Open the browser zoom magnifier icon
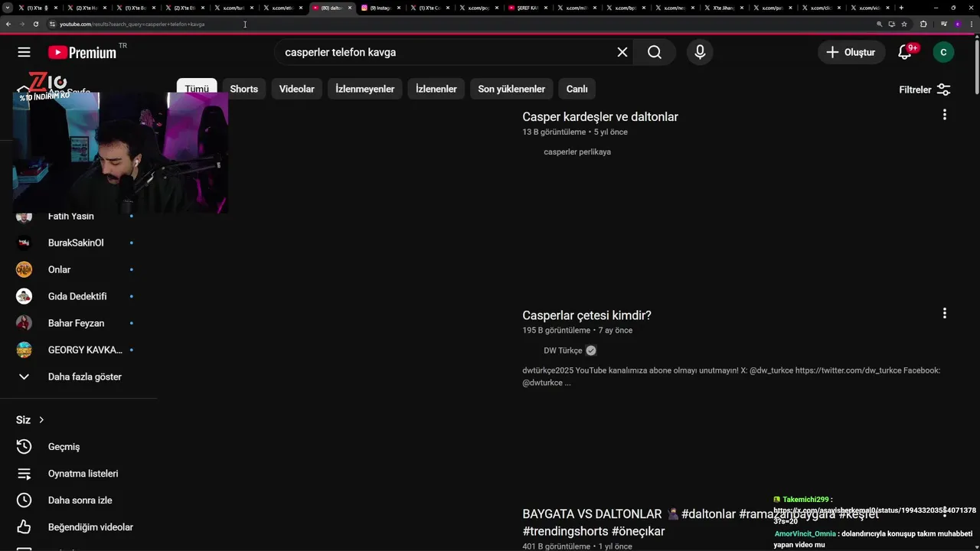980x551 pixels. [x=880, y=24]
